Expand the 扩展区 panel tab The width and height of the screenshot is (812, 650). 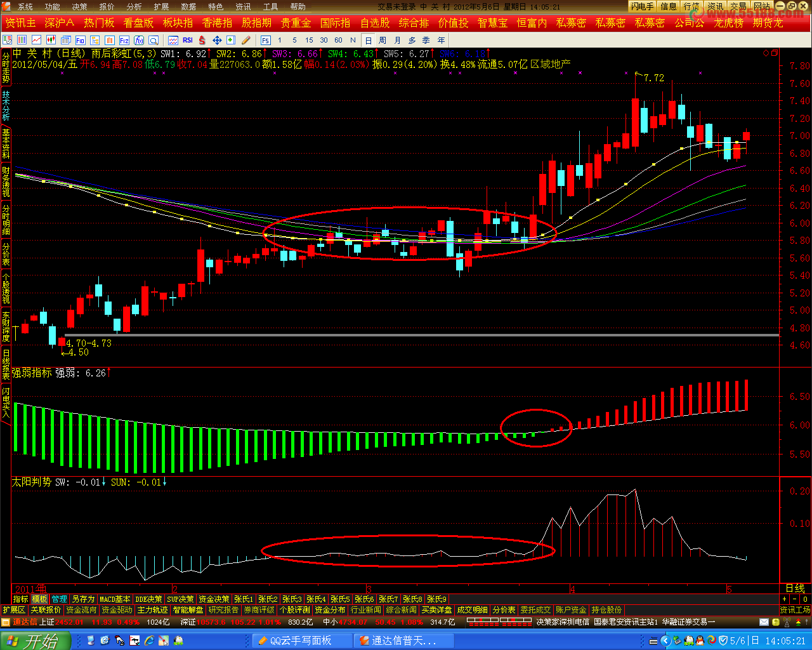click(14, 610)
